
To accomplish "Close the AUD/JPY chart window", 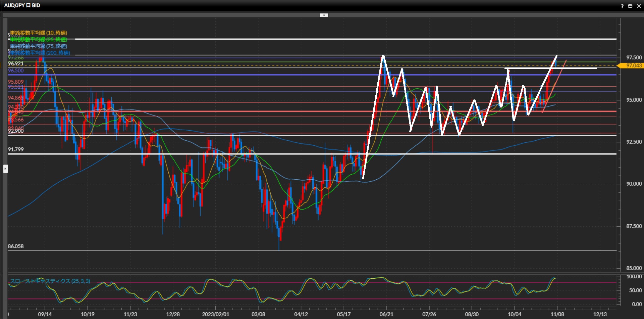I will pos(639,6).
